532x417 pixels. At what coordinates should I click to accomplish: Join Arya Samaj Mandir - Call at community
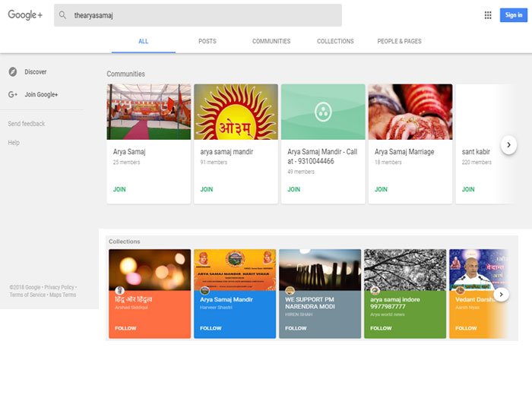click(x=294, y=189)
